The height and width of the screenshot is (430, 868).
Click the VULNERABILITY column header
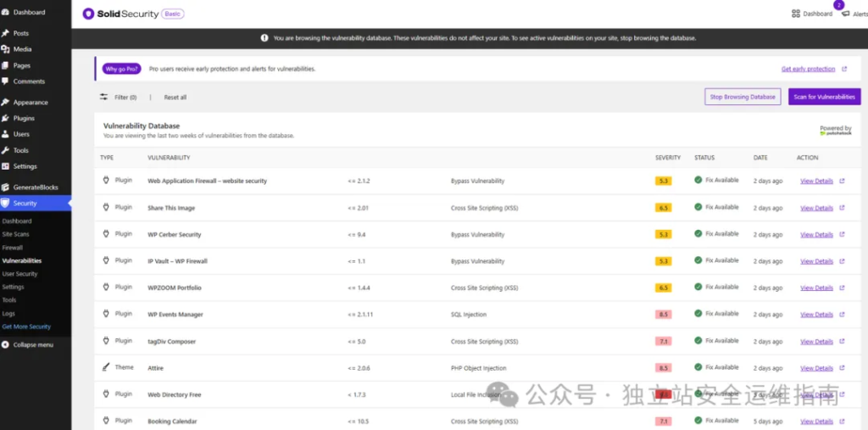(x=169, y=158)
